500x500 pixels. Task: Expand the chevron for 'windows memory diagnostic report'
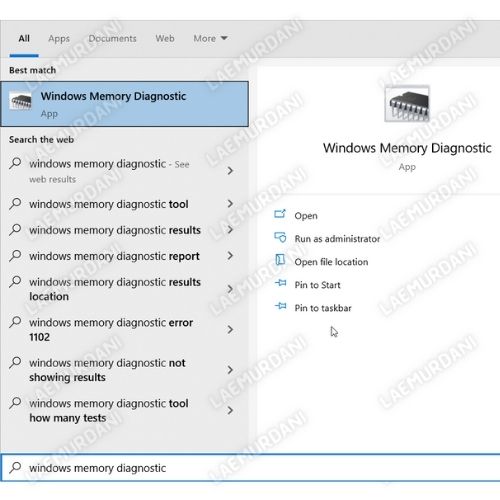click(x=230, y=256)
